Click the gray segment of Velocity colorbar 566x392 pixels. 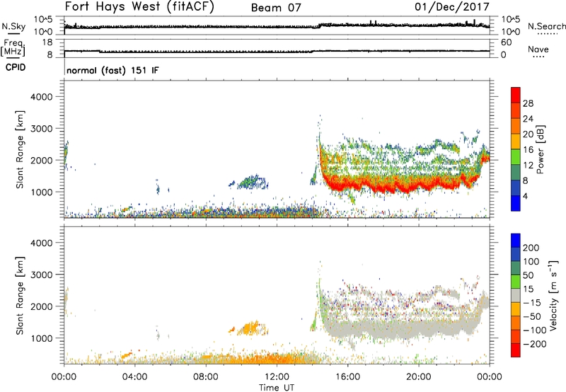(x=516, y=295)
